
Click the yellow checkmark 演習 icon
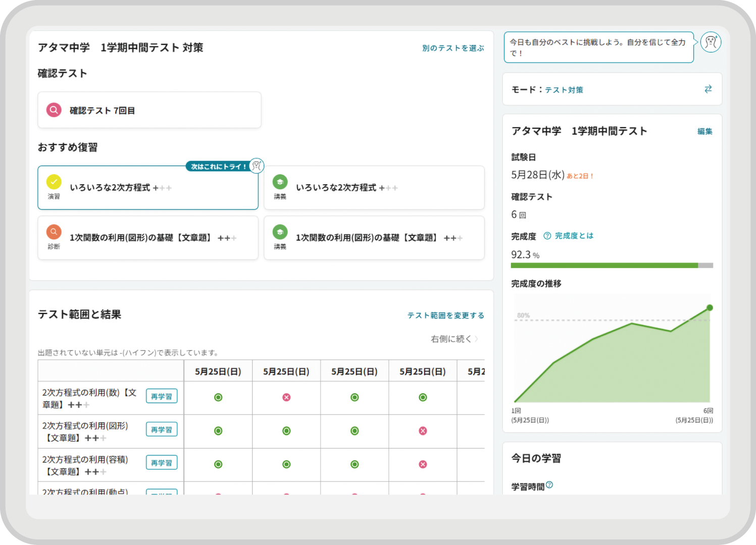coord(54,182)
